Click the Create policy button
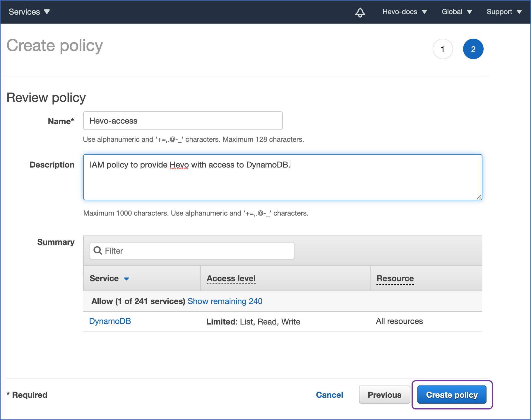 tap(451, 395)
